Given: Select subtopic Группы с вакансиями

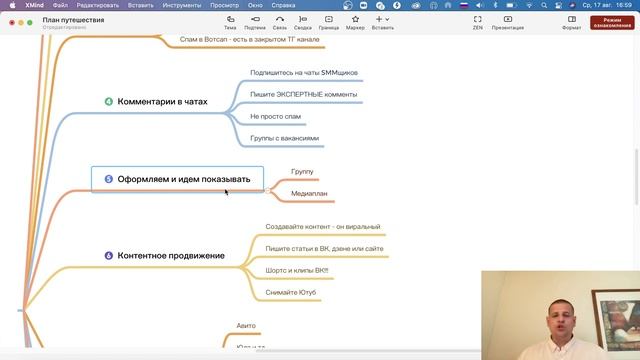Looking at the screenshot, I should point(284,138).
